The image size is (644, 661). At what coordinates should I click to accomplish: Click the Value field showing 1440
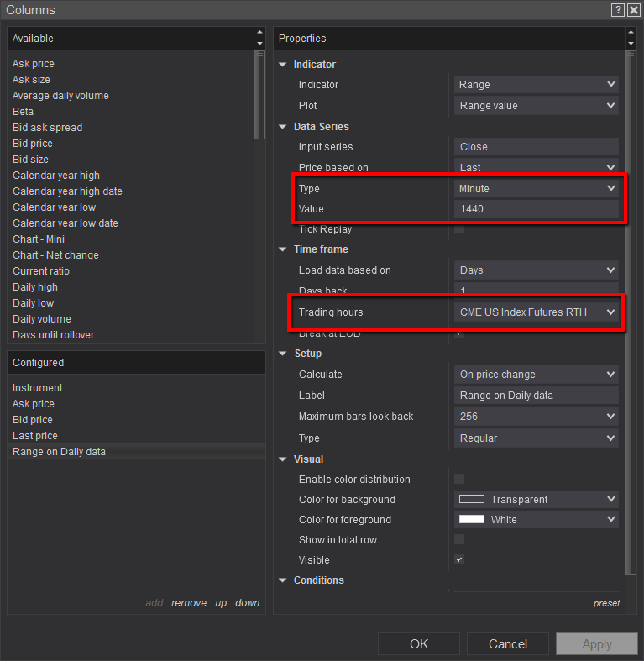pos(536,208)
